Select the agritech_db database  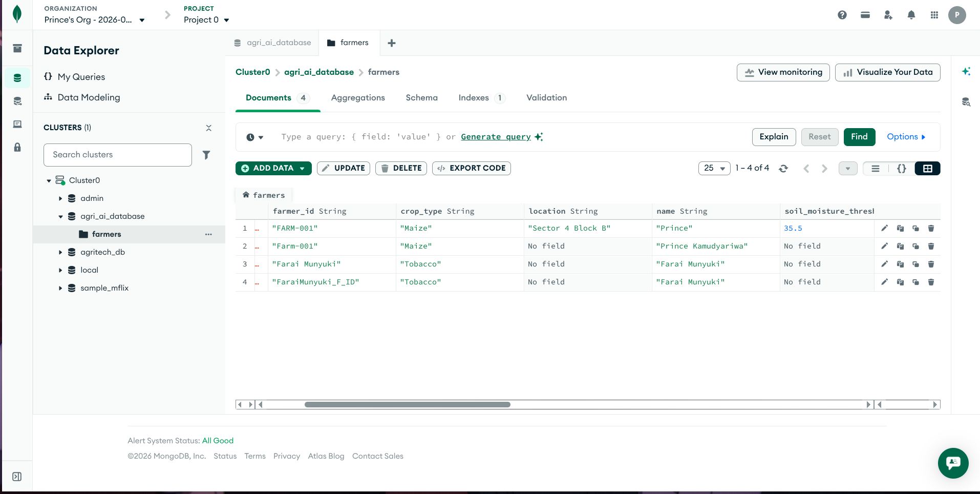pyautogui.click(x=102, y=252)
